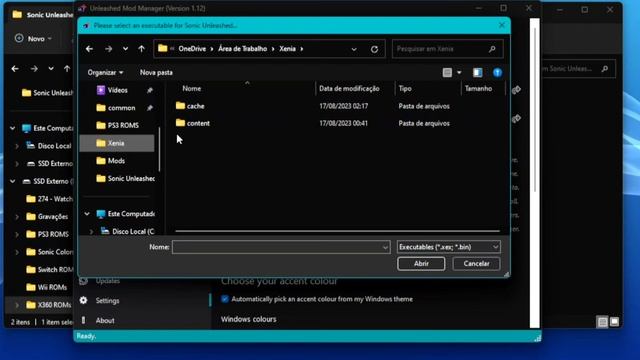
Task: Toggle automatically pick accent colour checkbox
Action: [224, 299]
